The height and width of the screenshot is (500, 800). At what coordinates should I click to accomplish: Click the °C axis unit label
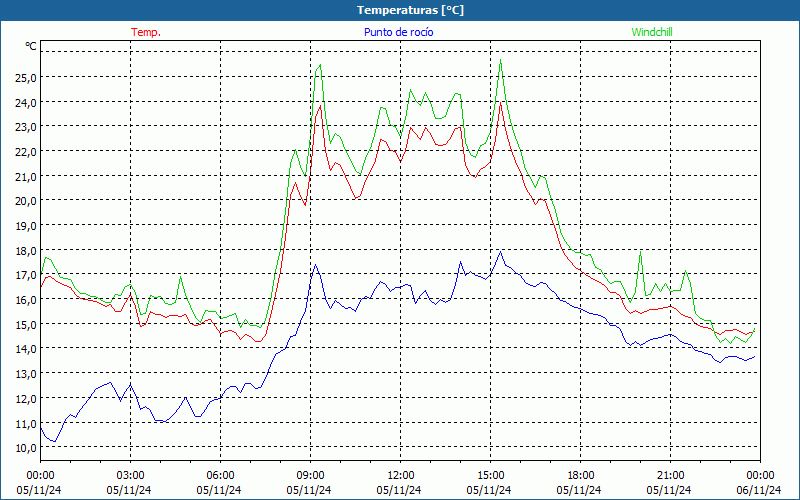31,46
